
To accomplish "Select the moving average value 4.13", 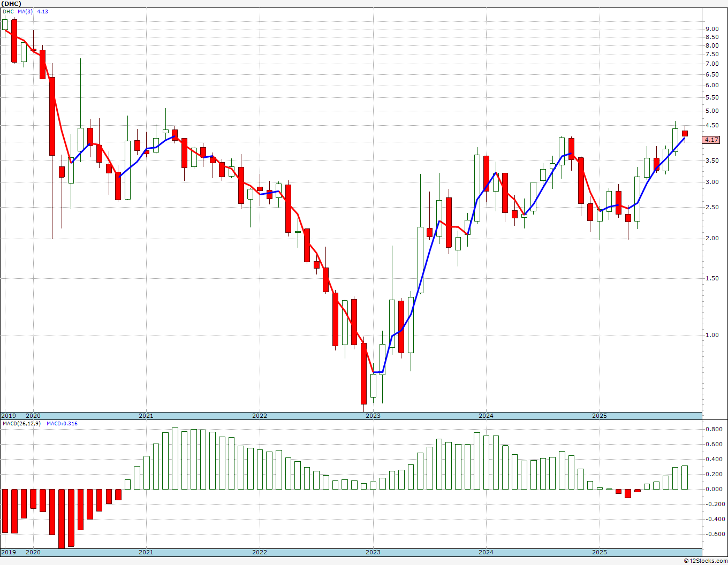I will pos(42,11).
